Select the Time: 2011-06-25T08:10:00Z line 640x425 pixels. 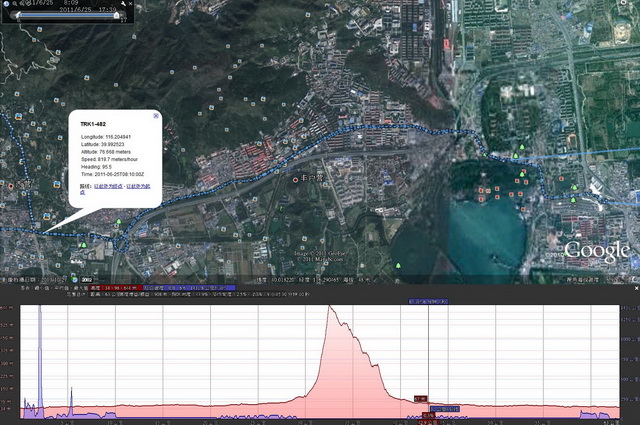(112, 174)
